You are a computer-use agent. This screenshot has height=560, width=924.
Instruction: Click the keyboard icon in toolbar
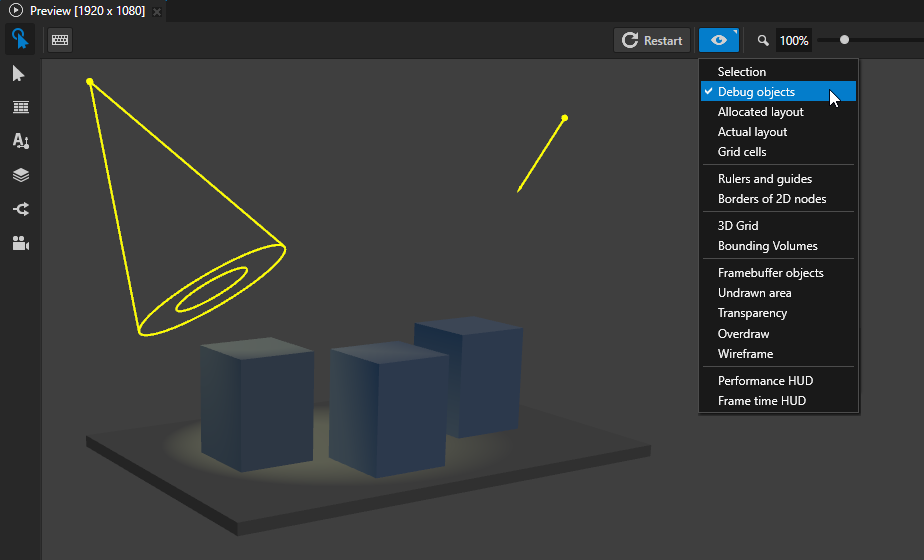point(60,40)
